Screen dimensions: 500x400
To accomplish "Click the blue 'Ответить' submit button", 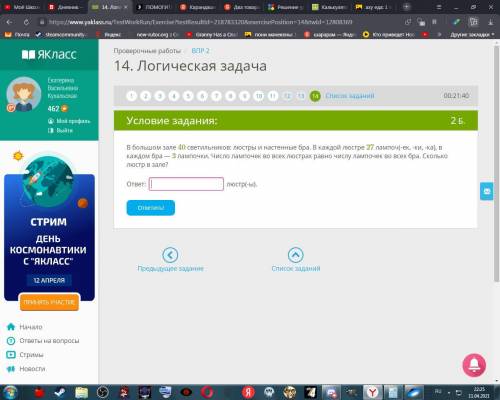I will point(151,208).
